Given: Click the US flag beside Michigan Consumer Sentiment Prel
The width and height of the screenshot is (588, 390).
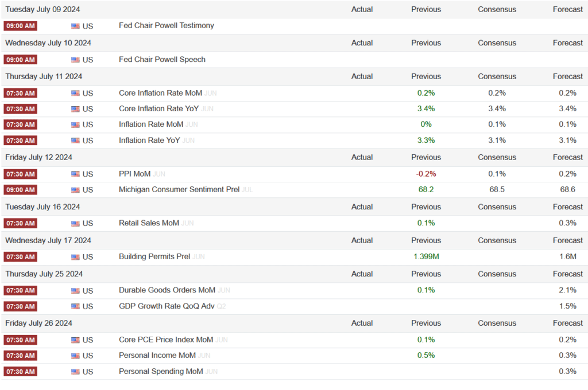Looking at the screenshot, I should (75, 190).
